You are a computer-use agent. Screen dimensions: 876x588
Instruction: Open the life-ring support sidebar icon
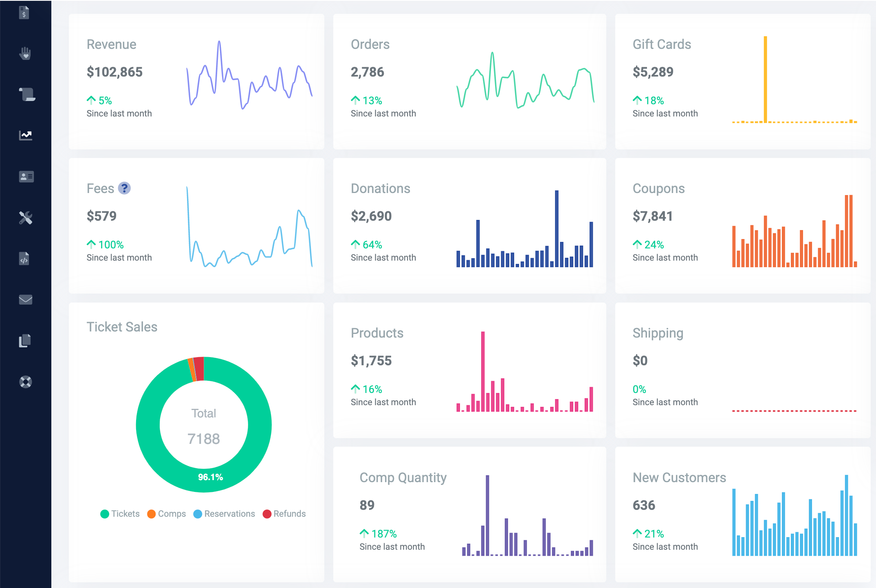pos(26,382)
